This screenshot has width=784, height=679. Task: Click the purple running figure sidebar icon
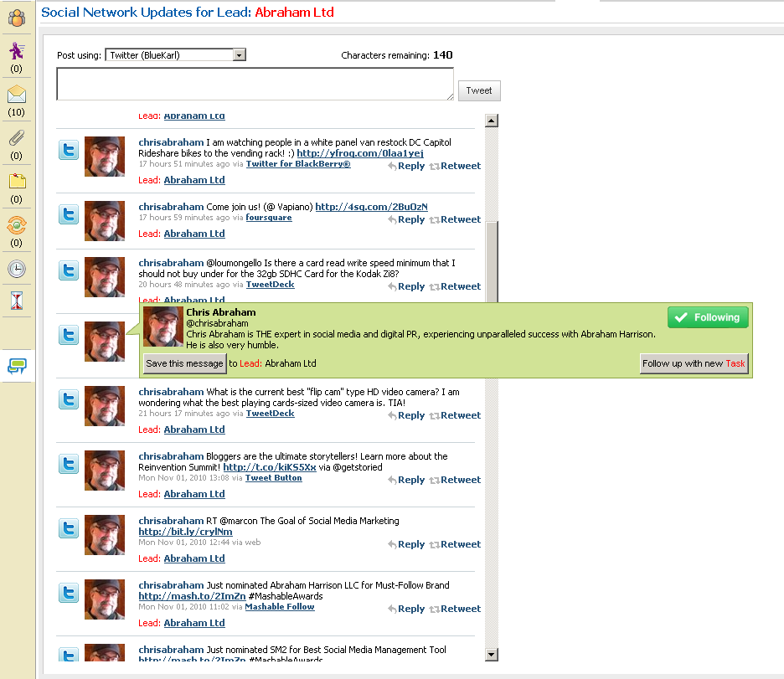coord(17,50)
